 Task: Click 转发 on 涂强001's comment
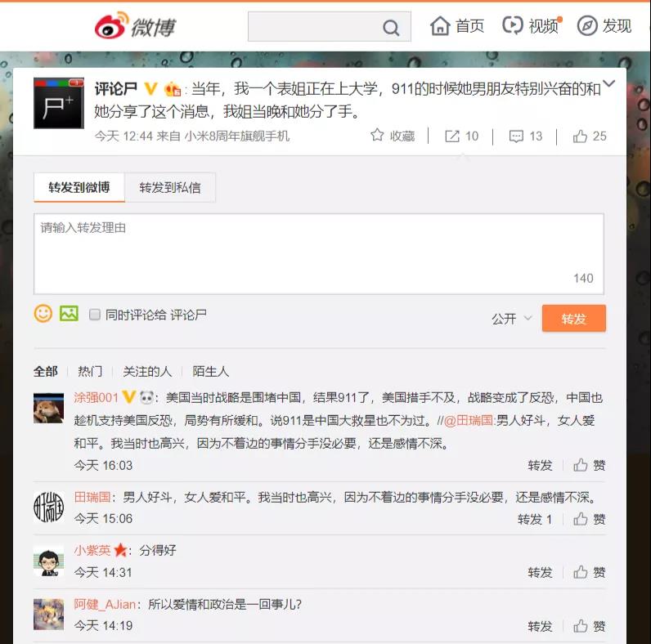click(x=540, y=466)
